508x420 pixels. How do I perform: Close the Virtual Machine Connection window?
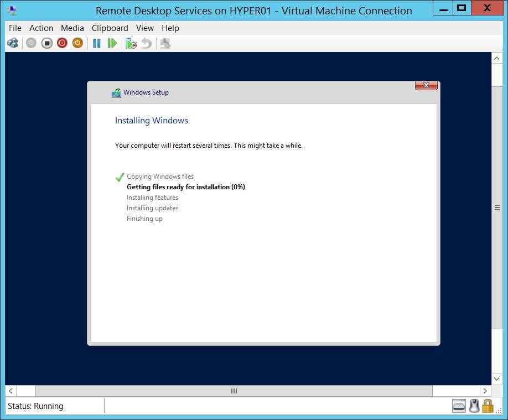pyautogui.click(x=487, y=8)
